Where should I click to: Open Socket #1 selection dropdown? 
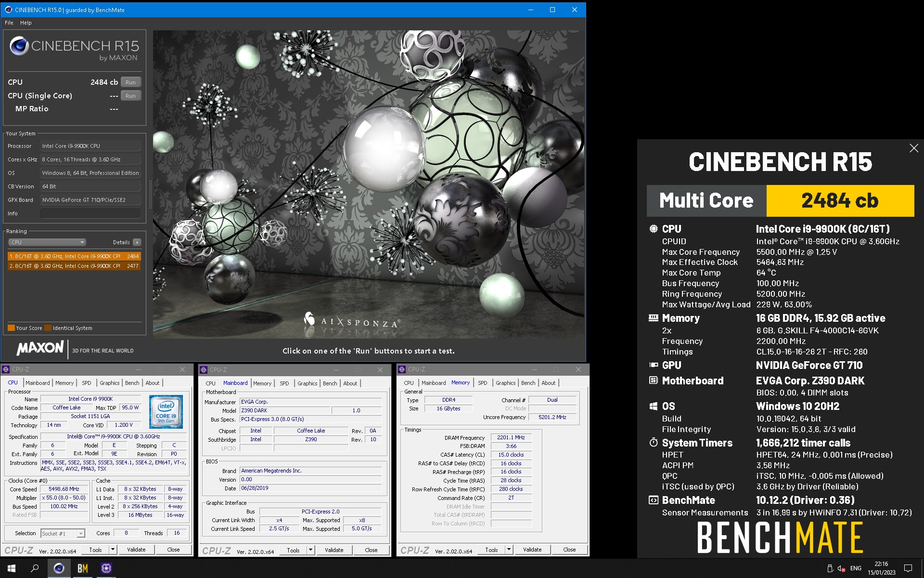click(x=63, y=533)
